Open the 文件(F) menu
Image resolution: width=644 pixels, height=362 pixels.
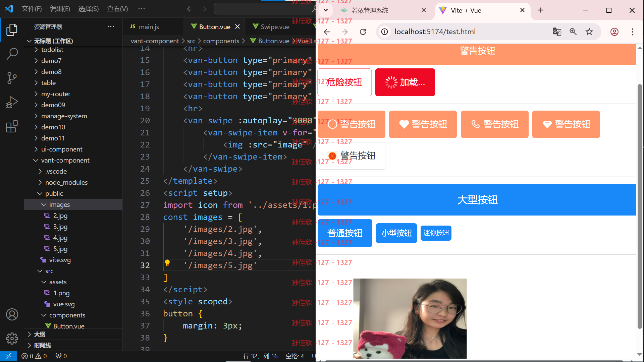tap(32, 9)
